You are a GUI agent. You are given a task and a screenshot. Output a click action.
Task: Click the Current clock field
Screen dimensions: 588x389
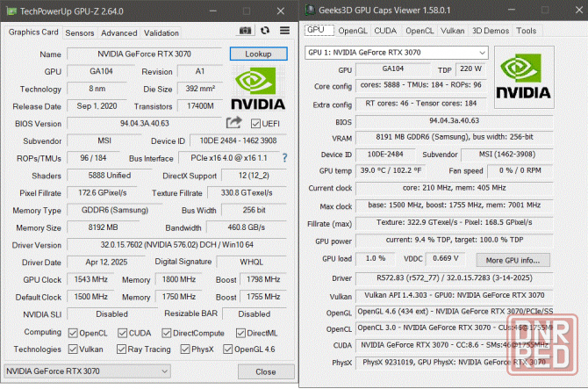tap(454, 188)
